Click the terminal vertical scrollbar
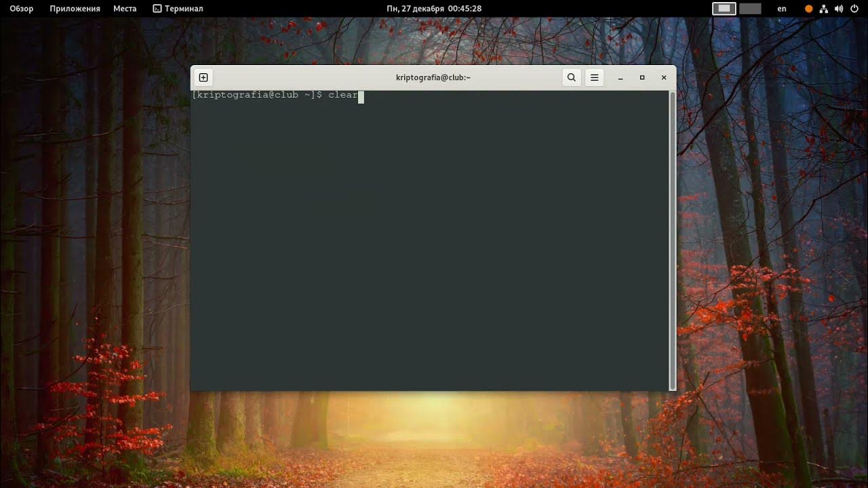This screenshot has height=488, width=868. pos(673,240)
